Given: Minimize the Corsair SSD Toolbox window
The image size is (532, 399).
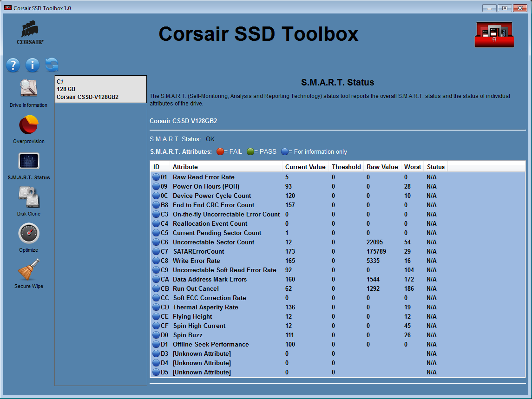Looking at the screenshot, I should [489, 8].
